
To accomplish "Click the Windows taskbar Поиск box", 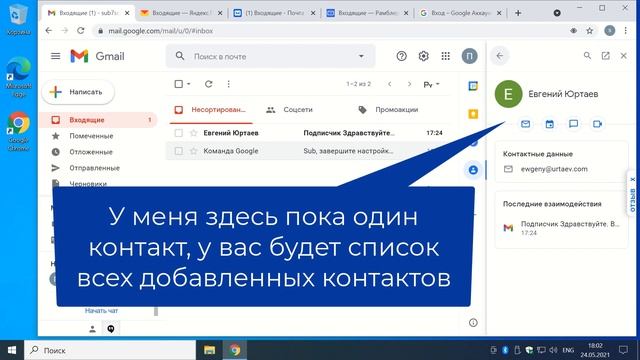I will pyautogui.click(x=110, y=350).
